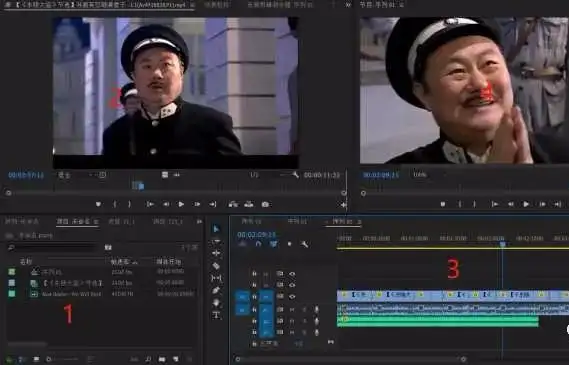The width and height of the screenshot is (569, 365).
Task: Hide the V3 track with the eye icon
Action: click(292, 274)
